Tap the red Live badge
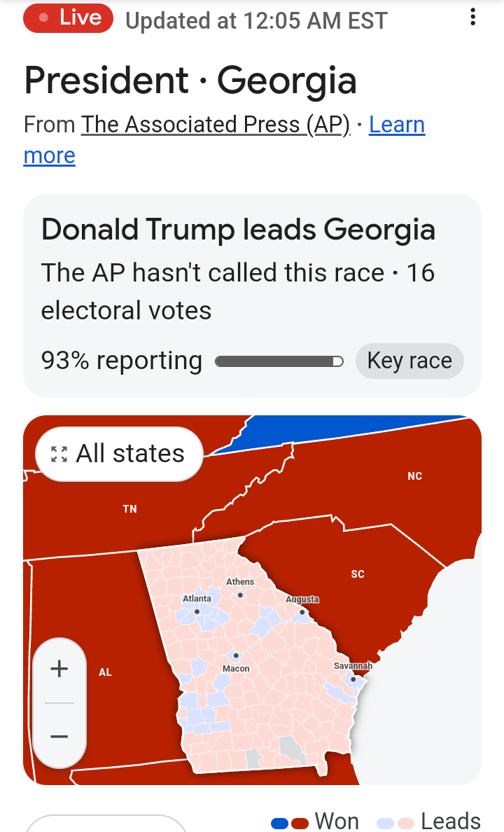504x832 pixels. click(x=68, y=18)
